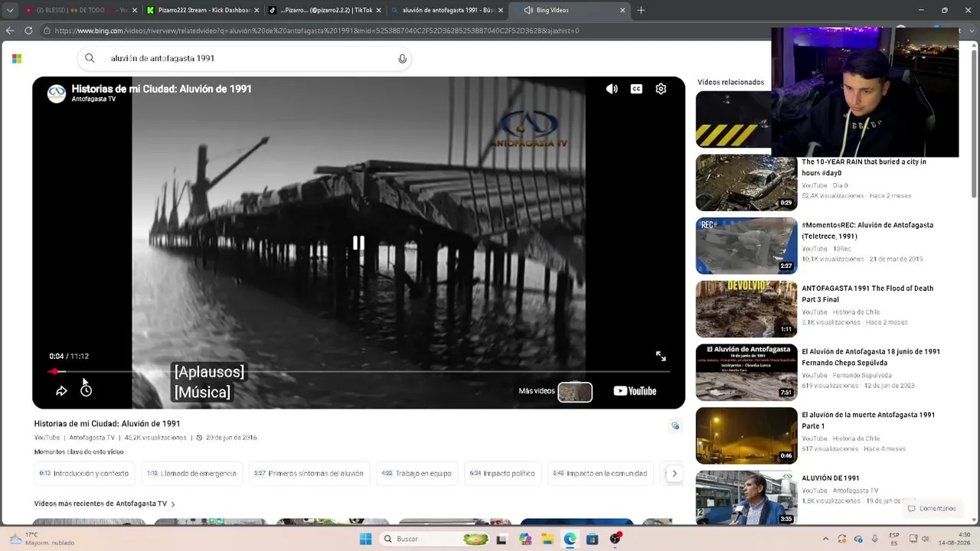Focus the Bing search input field
Screen dimensions: 980x551
[245, 58]
